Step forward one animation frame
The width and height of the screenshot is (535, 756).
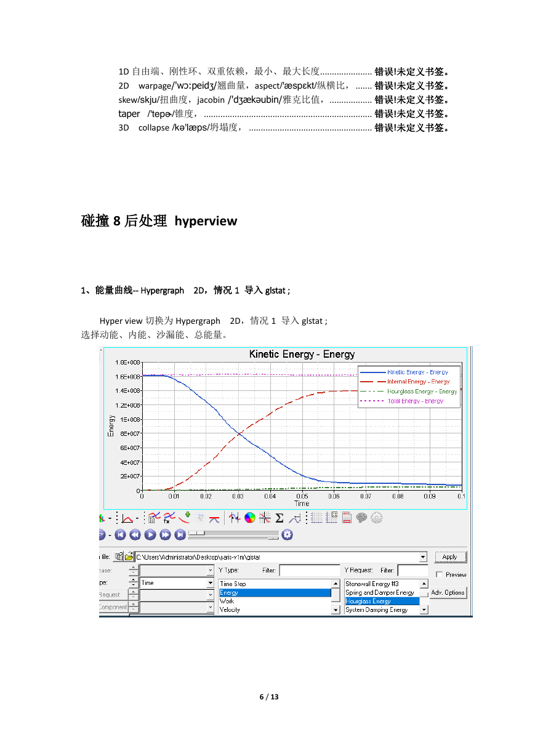[x=165, y=534]
